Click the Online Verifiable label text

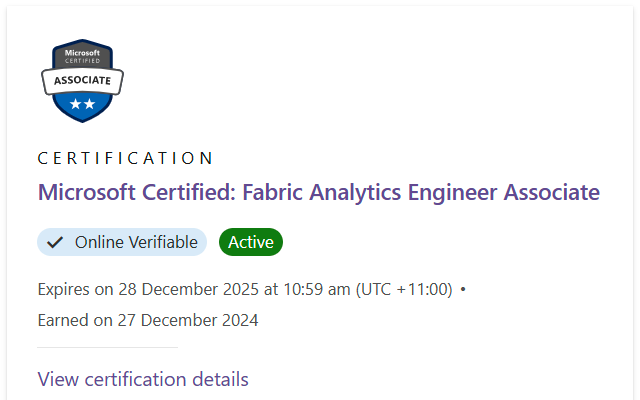coord(136,242)
